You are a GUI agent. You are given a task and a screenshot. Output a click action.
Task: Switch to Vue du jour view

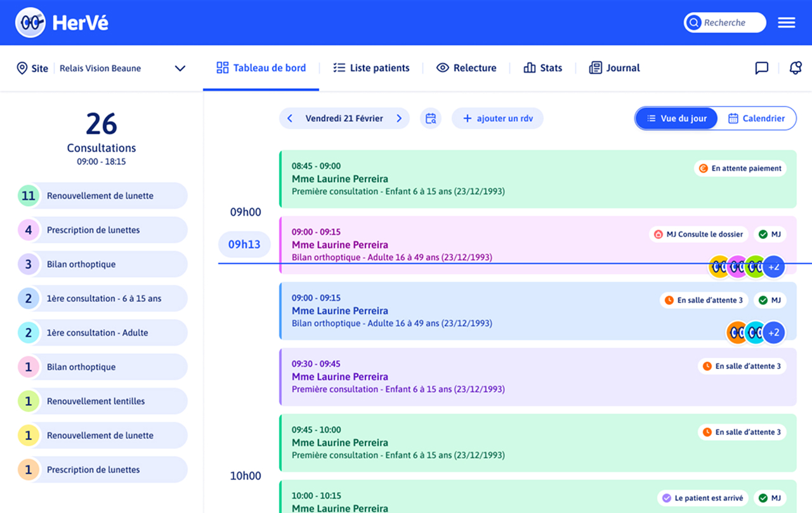pyautogui.click(x=676, y=119)
